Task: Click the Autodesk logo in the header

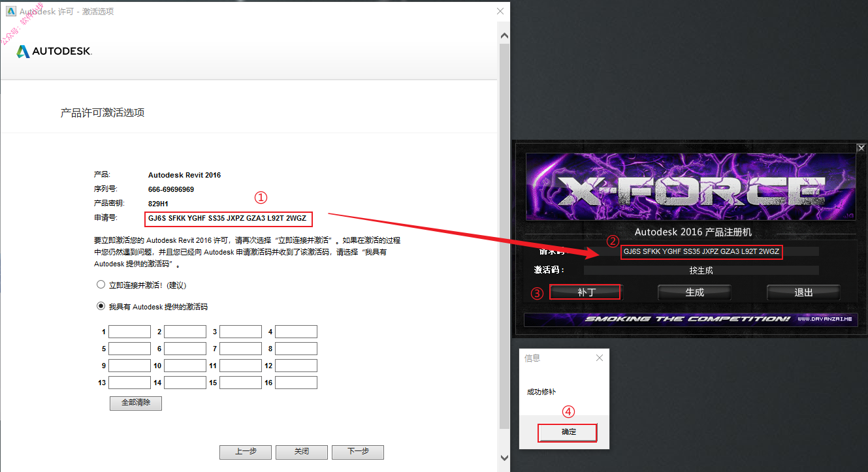Action: pyautogui.click(x=54, y=51)
